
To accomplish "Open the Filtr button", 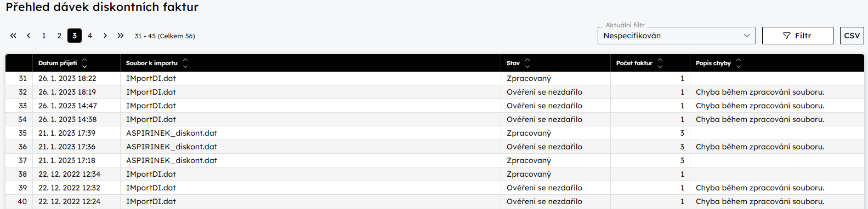I will pyautogui.click(x=797, y=36).
